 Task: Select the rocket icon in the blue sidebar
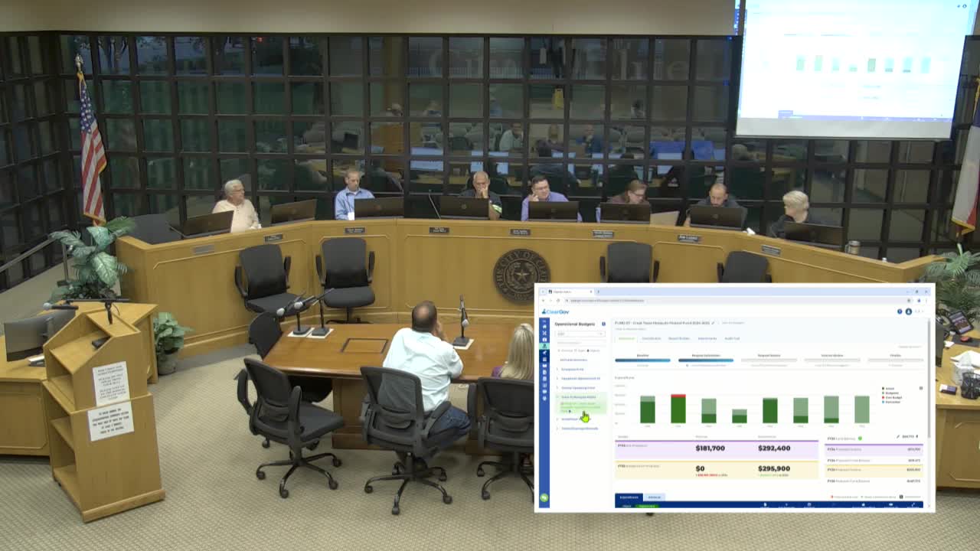544,354
